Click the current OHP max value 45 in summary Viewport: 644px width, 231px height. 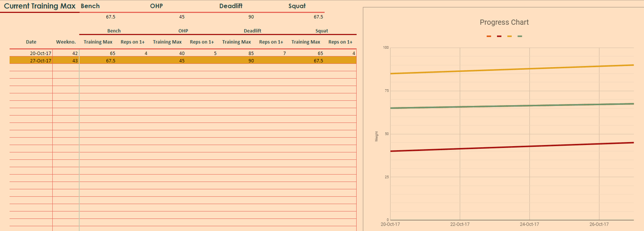[181, 17]
